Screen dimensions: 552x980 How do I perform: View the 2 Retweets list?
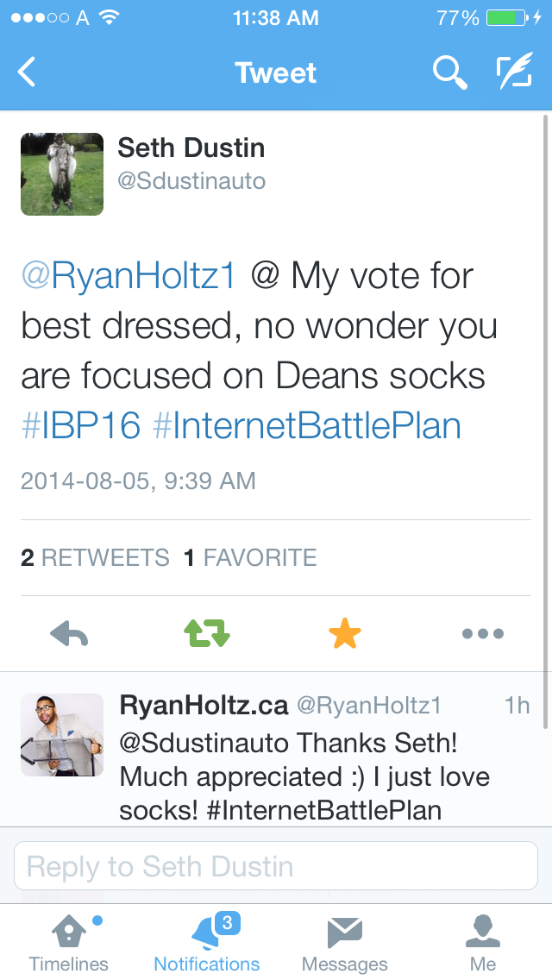click(x=95, y=558)
